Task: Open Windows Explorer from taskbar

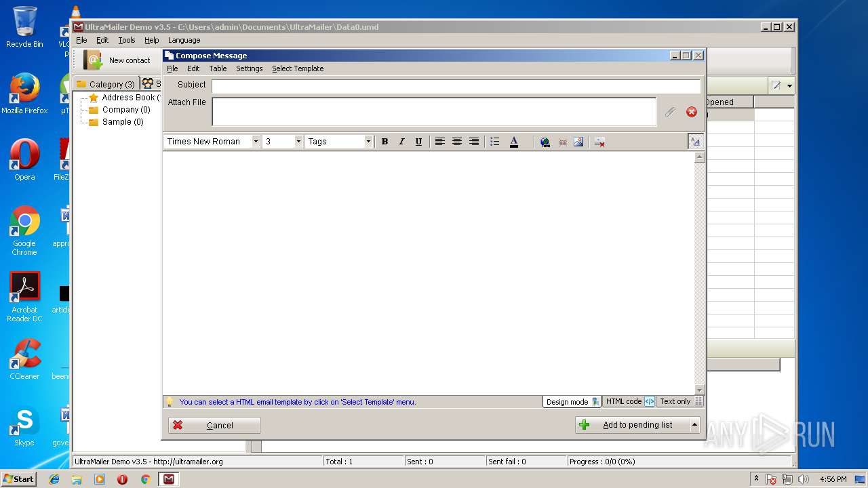Action: 77,479
